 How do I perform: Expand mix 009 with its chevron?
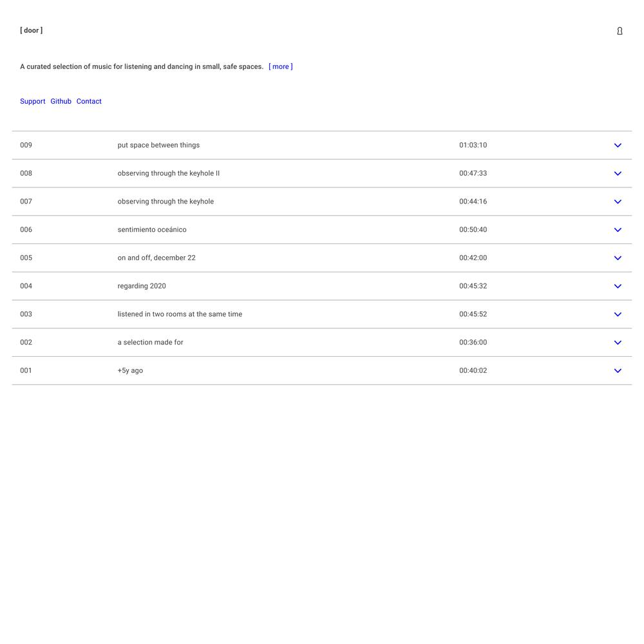pyautogui.click(x=618, y=146)
